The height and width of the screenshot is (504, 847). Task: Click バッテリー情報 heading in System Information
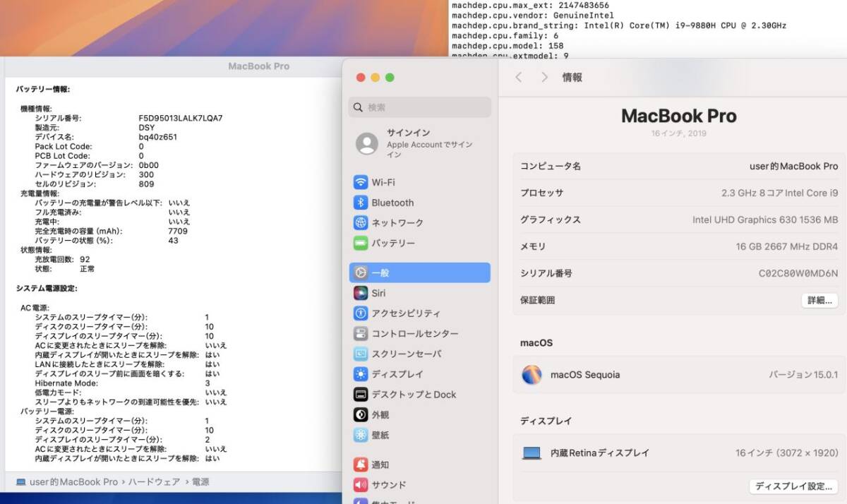[43, 89]
